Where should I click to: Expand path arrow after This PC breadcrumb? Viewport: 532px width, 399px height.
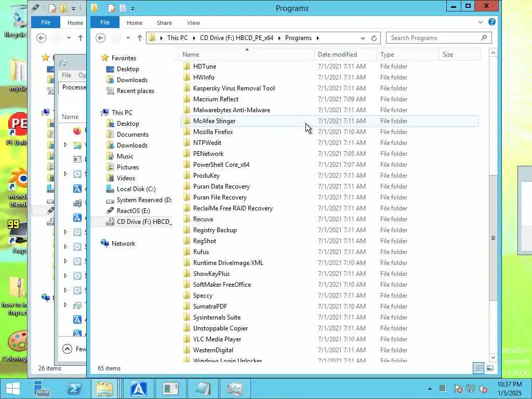coord(194,38)
